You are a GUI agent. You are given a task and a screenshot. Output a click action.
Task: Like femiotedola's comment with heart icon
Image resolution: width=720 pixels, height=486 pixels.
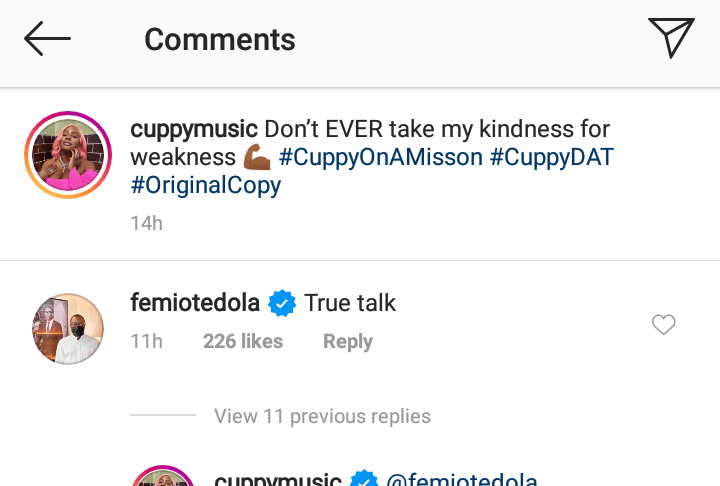[663, 324]
